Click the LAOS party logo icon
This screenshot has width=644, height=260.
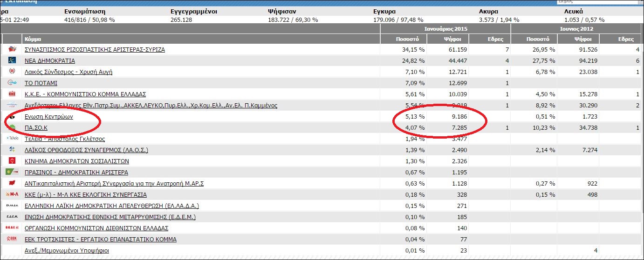click(x=12, y=150)
